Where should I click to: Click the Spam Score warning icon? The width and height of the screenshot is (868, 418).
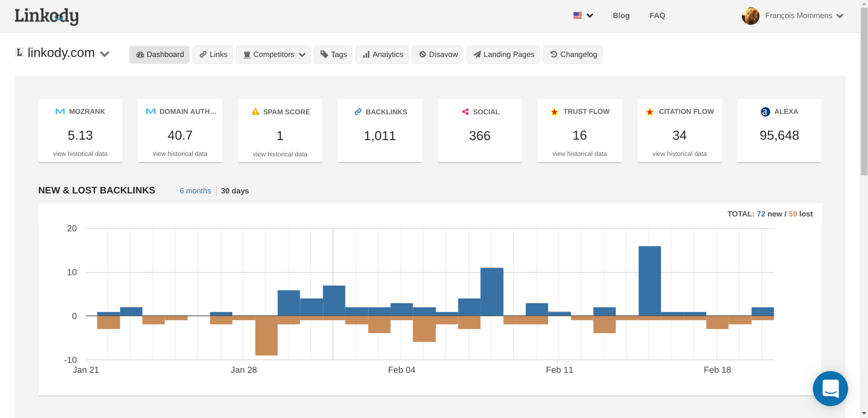click(x=255, y=112)
